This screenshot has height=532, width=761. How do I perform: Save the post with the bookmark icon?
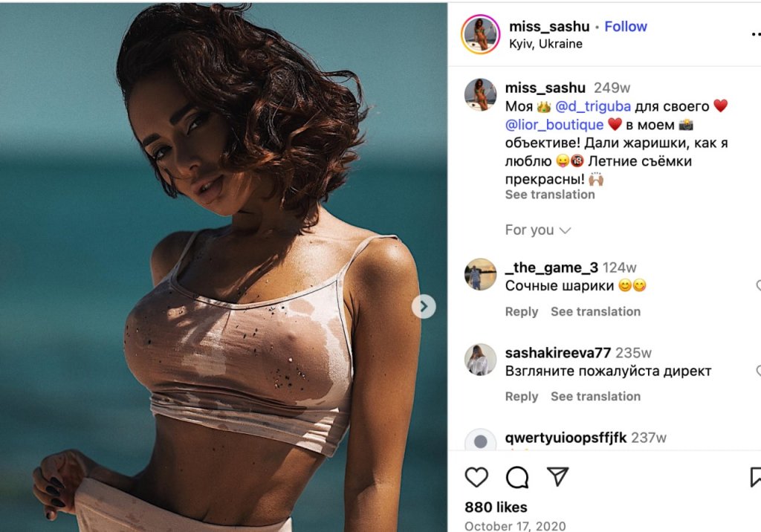tap(756, 477)
